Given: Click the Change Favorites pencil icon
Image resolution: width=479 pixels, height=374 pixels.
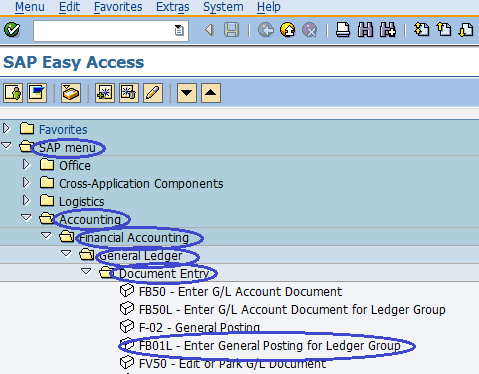Looking at the screenshot, I should 153,93.
